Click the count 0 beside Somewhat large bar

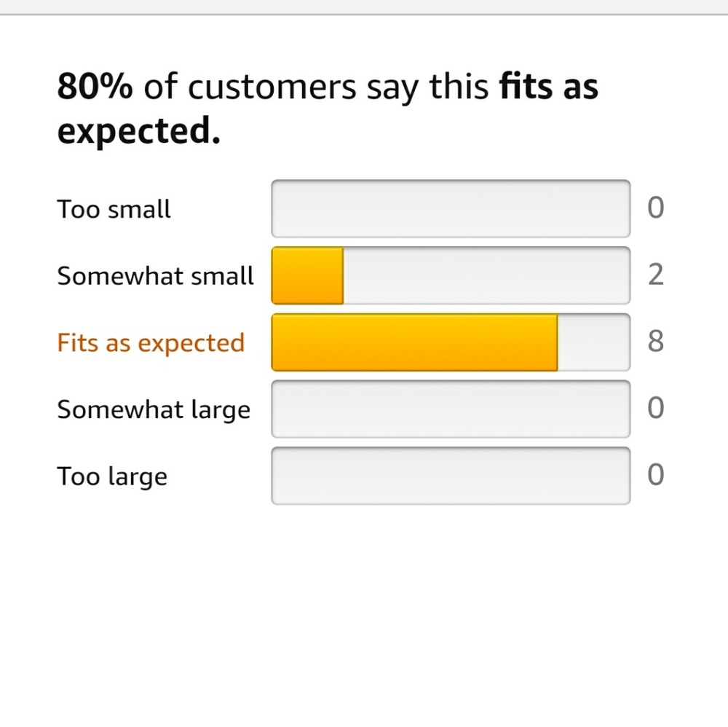(655, 409)
